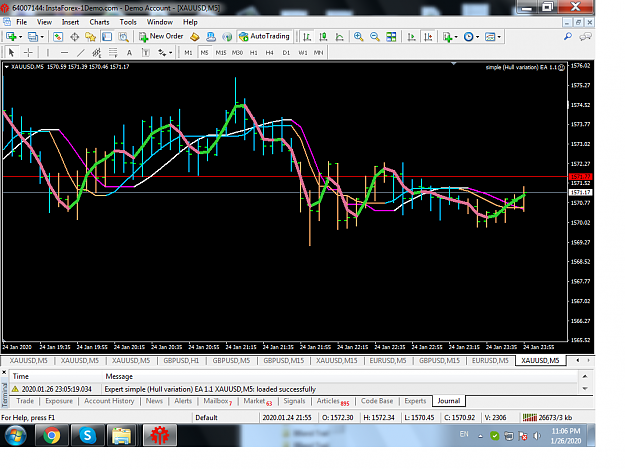
Task: Switch to line chart display
Action: tap(340, 37)
